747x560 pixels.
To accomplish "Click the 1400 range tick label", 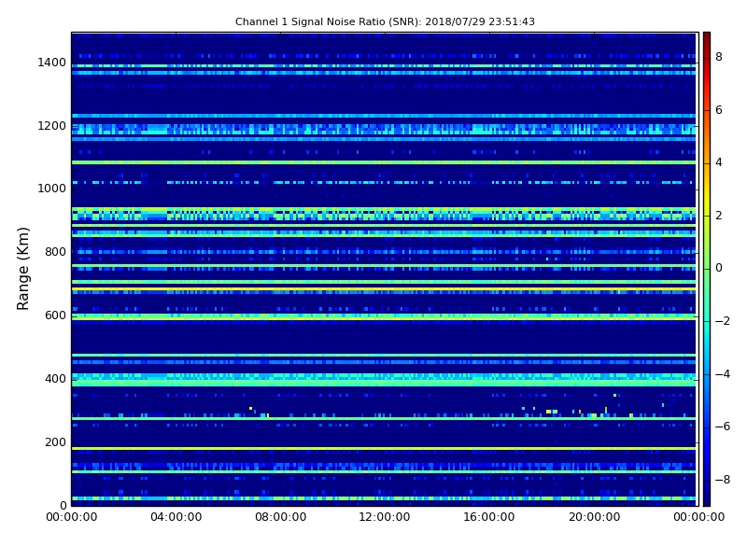I will [x=52, y=63].
